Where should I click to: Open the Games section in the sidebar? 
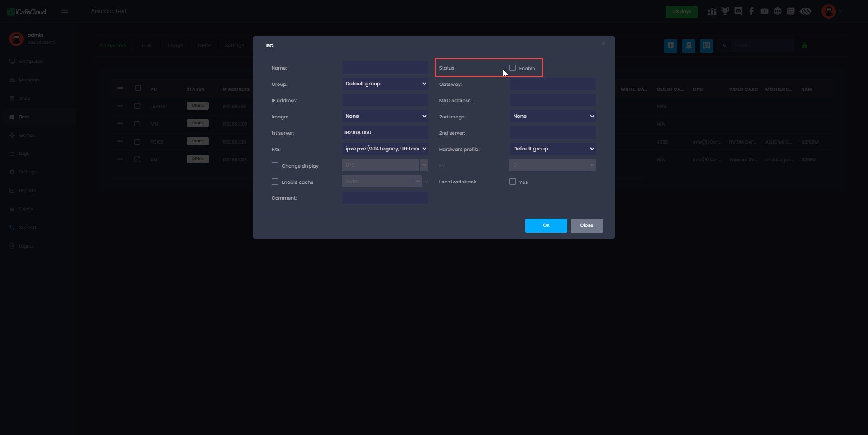tap(27, 135)
